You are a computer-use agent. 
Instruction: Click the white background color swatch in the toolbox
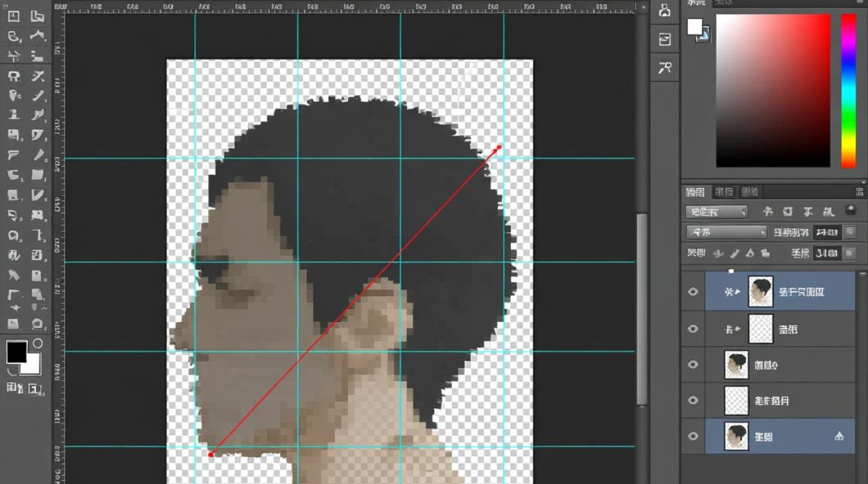[x=32, y=365]
